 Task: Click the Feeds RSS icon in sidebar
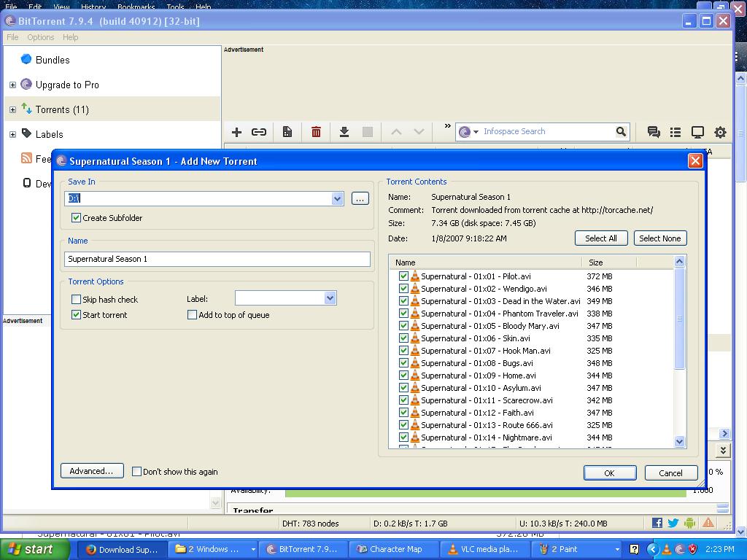click(27, 158)
